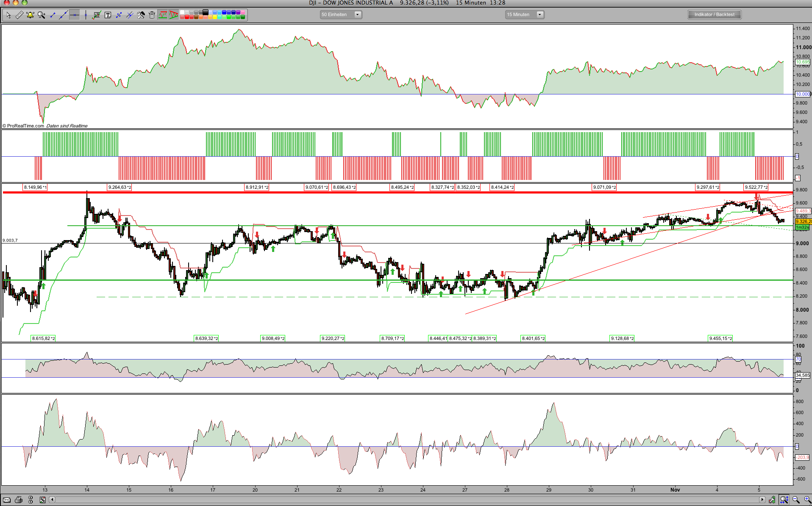
Task: Click the '8.615,82 *2' price label
Action: [x=43, y=338]
